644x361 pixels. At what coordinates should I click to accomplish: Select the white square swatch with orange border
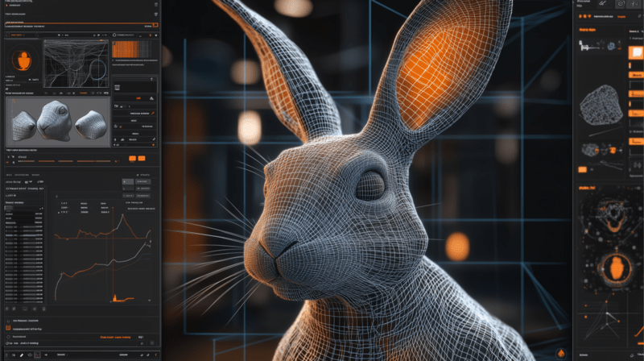(x=636, y=52)
